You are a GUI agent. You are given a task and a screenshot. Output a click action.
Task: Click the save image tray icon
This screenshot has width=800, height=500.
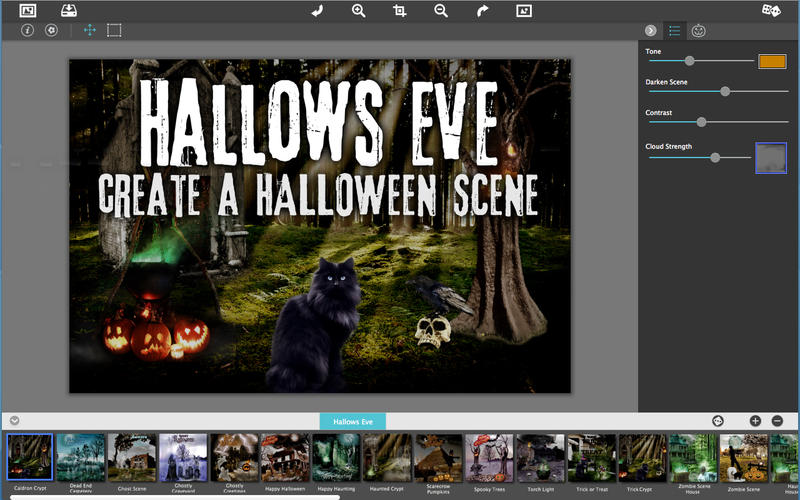pyautogui.click(x=69, y=11)
